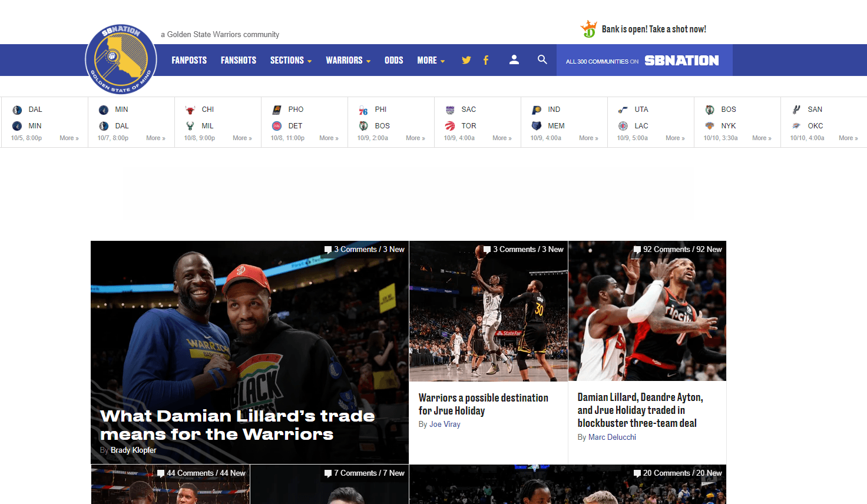867x504 pixels.
Task: Open More for the 10/5 DAL-MIN game
Action: 69,138
